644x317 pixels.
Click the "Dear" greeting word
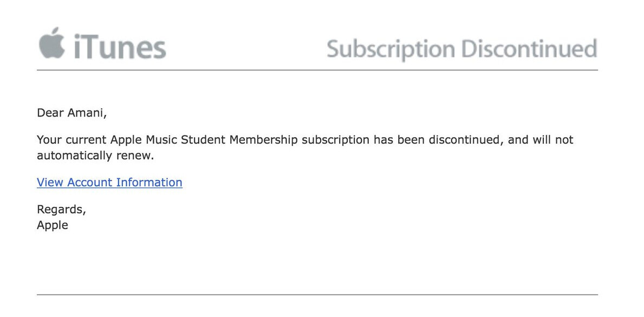pos(50,113)
